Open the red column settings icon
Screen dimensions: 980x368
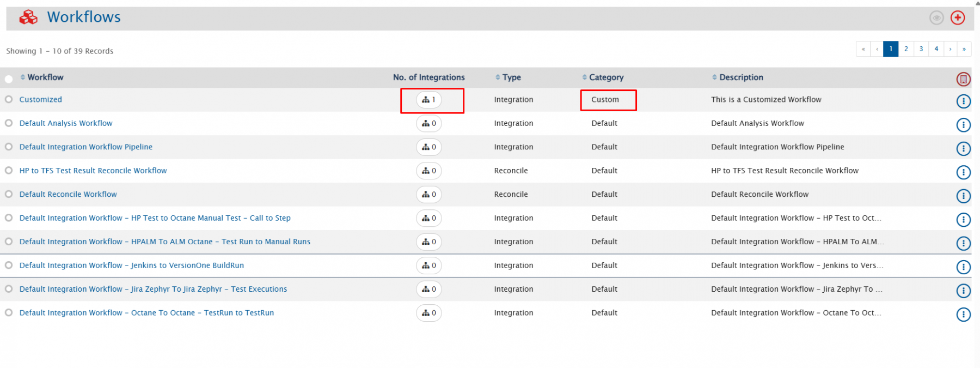tap(963, 80)
